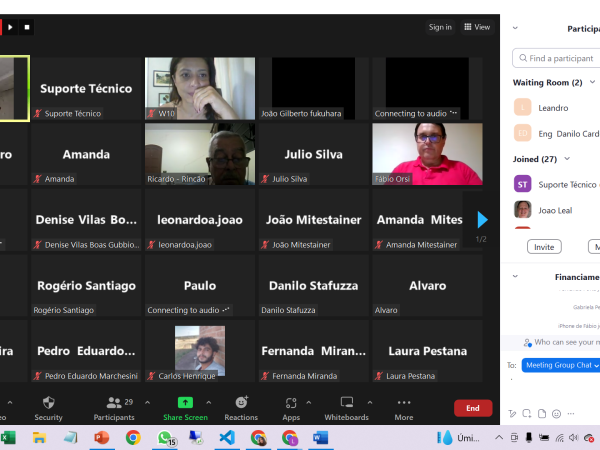Open the View layout menu
This screenshot has height=450, width=600.
click(477, 27)
